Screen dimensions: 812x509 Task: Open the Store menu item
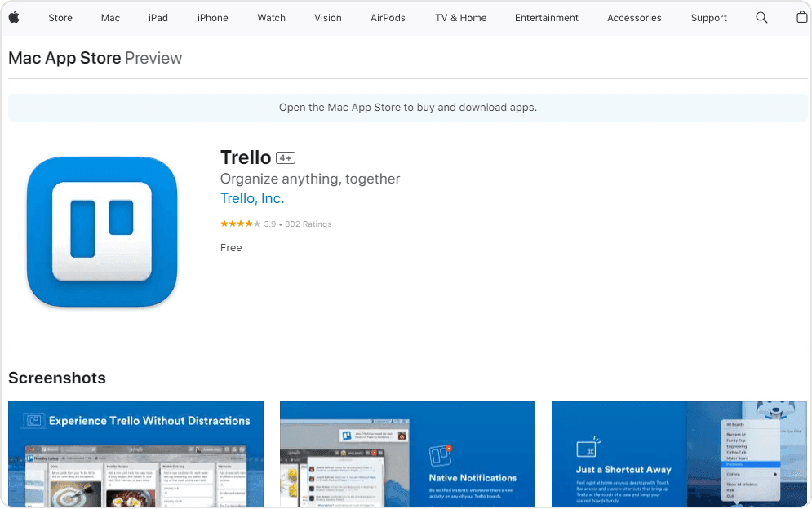(60, 18)
